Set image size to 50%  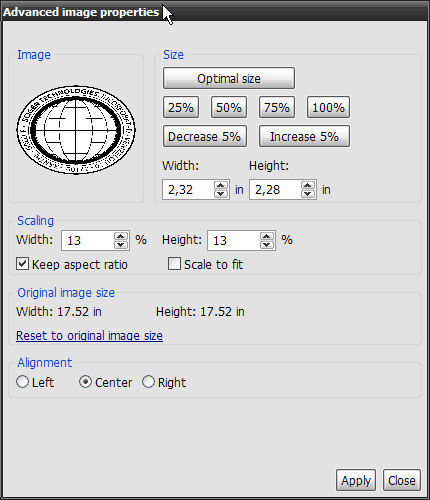pos(229,107)
